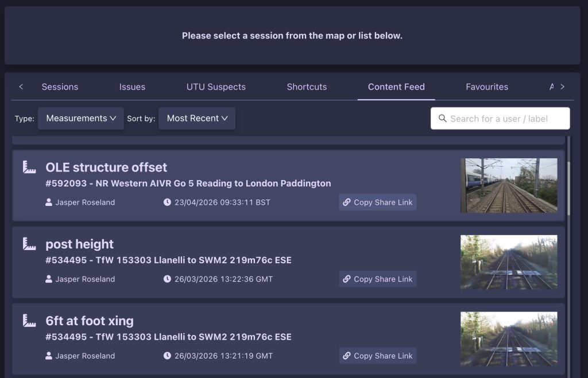Copy share link for post height measurement
The image size is (588, 378).
378,279
